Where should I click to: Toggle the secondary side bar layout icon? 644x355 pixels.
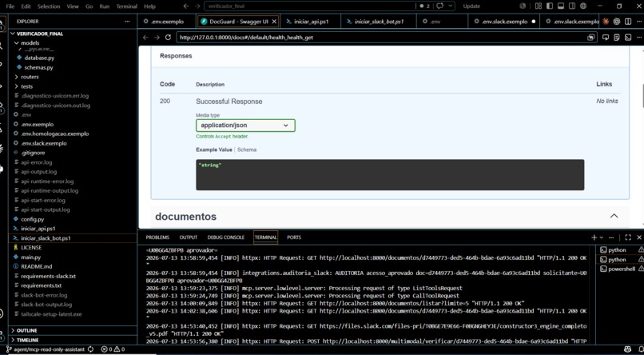coord(572,6)
